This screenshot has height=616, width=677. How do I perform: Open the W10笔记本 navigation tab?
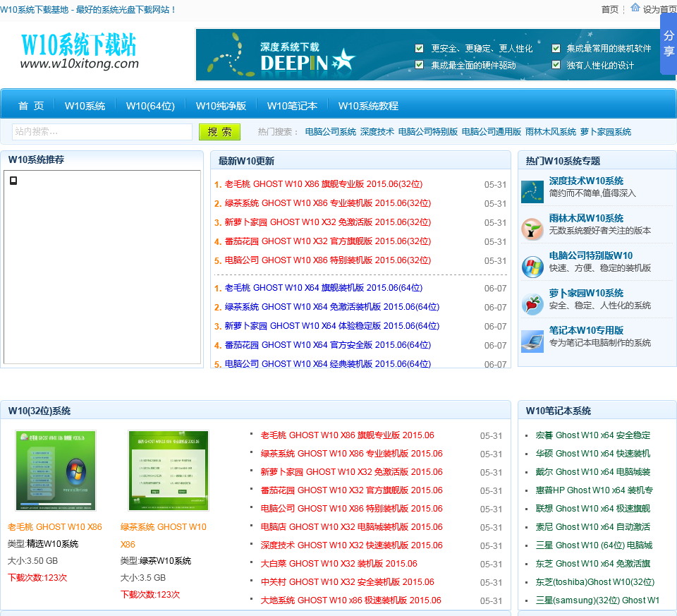point(292,106)
